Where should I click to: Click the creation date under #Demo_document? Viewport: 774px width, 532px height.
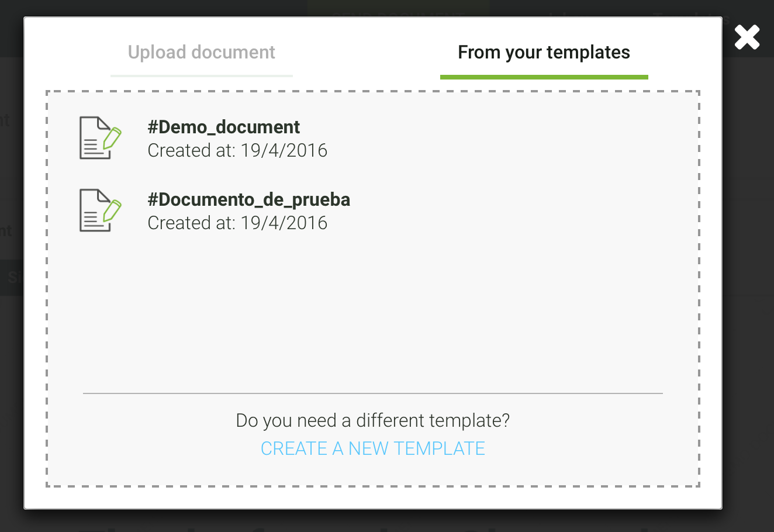(x=237, y=151)
